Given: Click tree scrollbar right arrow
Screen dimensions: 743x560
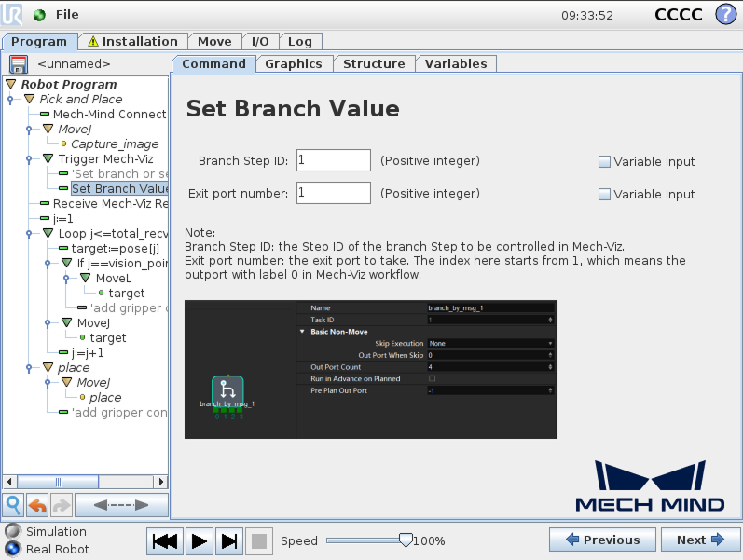Looking at the screenshot, I should [x=161, y=483].
